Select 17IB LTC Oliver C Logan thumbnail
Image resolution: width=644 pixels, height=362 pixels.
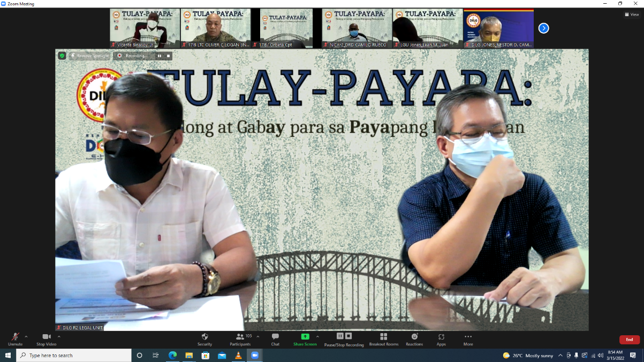pyautogui.click(x=216, y=28)
